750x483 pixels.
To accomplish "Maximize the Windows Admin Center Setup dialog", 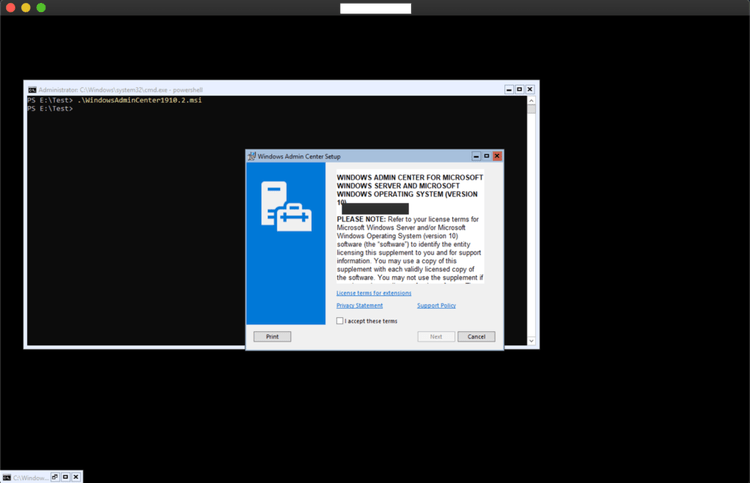I will tap(486, 156).
